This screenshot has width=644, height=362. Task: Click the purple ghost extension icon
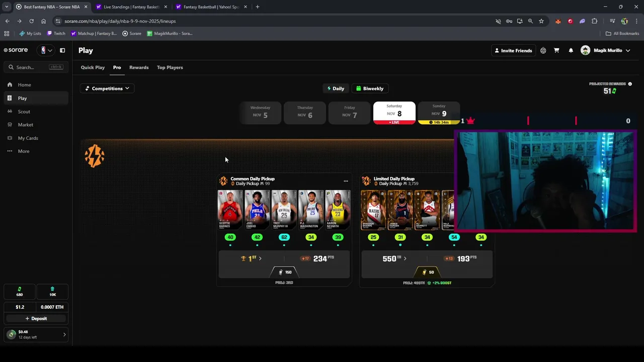582,21
